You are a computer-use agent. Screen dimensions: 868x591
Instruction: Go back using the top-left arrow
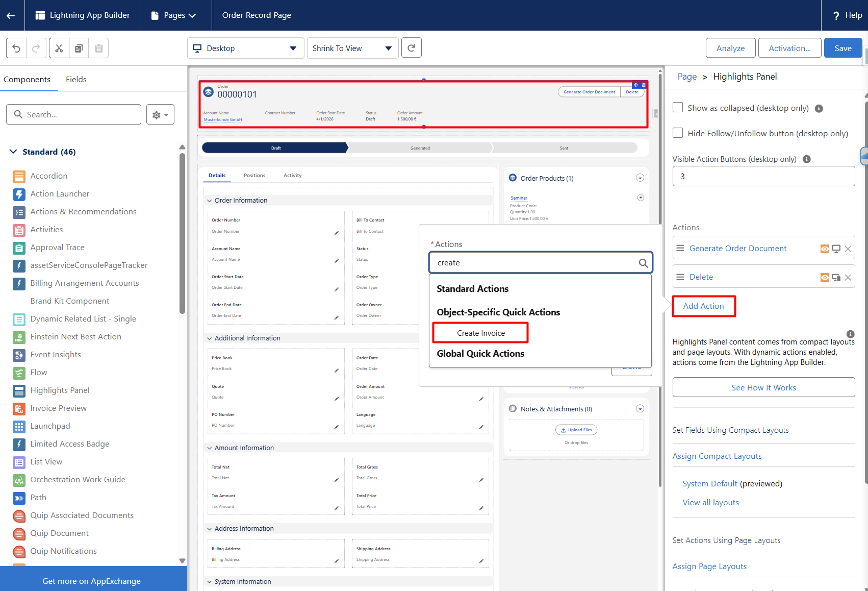11,15
